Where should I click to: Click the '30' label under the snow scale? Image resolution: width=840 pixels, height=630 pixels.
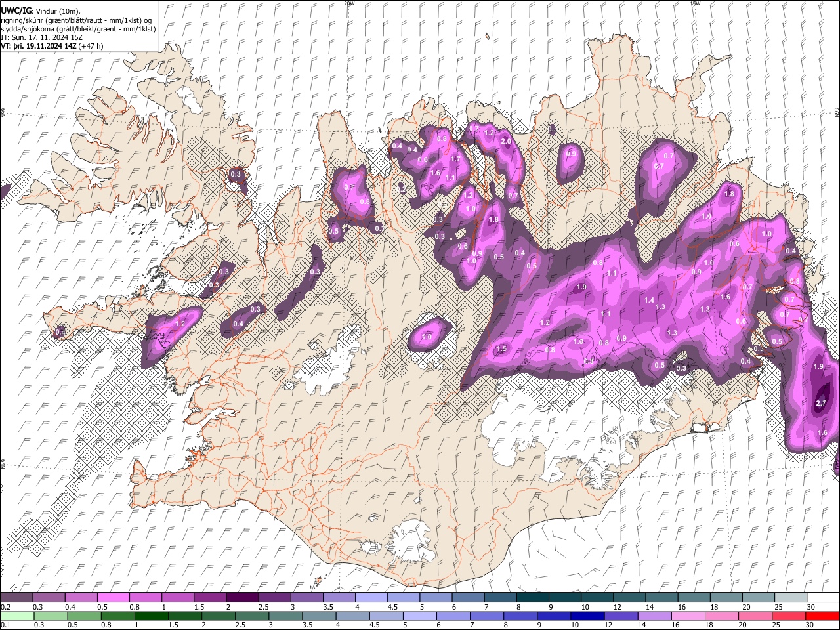click(811, 607)
